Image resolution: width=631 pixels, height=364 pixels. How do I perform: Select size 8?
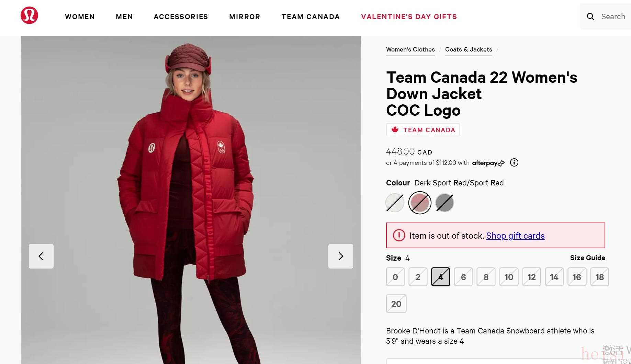point(486,277)
